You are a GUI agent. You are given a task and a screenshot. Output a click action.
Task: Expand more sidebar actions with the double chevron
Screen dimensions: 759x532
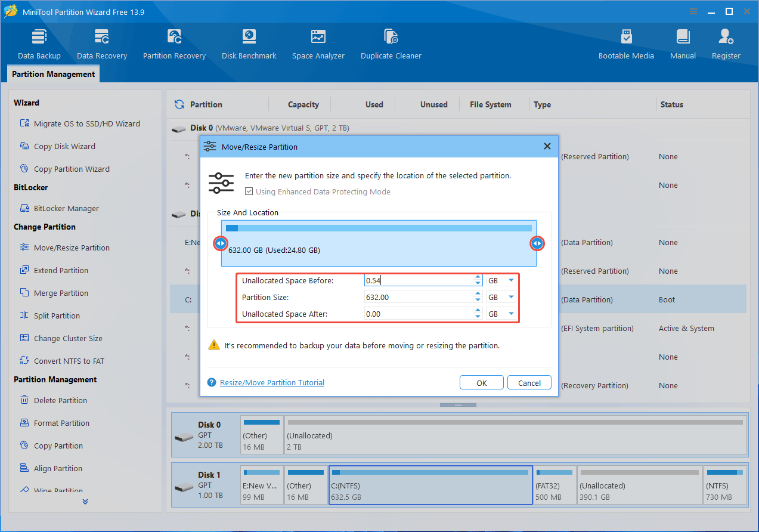[85, 502]
